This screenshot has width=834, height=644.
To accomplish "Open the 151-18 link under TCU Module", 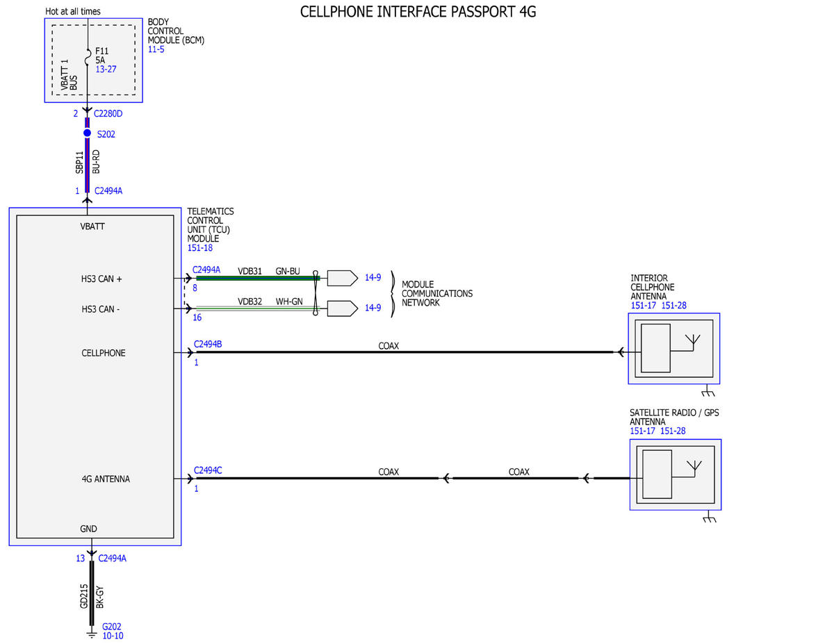I will tap(200, 248).
